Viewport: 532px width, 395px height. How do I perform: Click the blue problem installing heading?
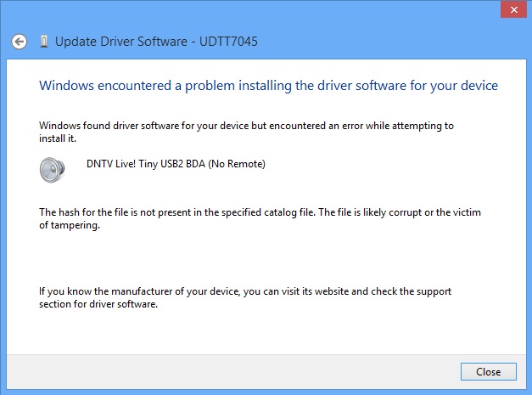268,85
